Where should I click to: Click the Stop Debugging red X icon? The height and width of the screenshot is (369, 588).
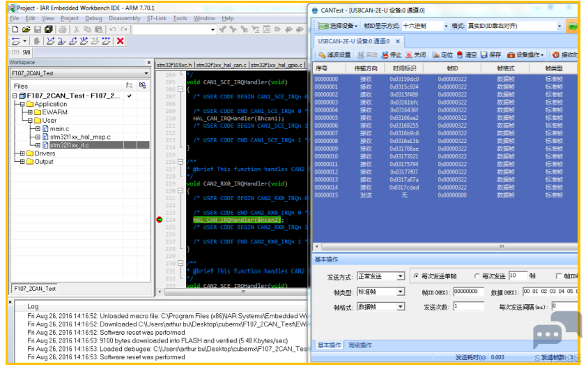click(121, 41)
